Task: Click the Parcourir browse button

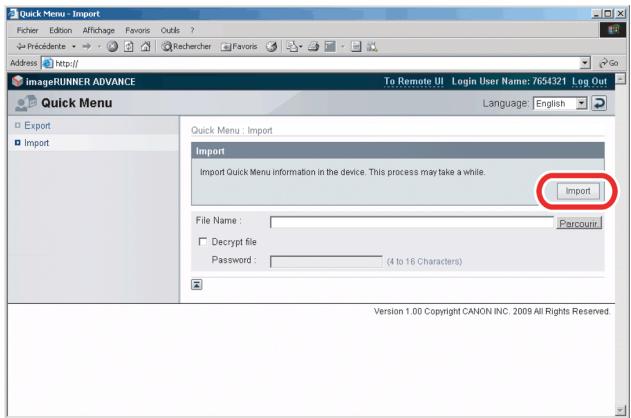Action: (579, 223)
